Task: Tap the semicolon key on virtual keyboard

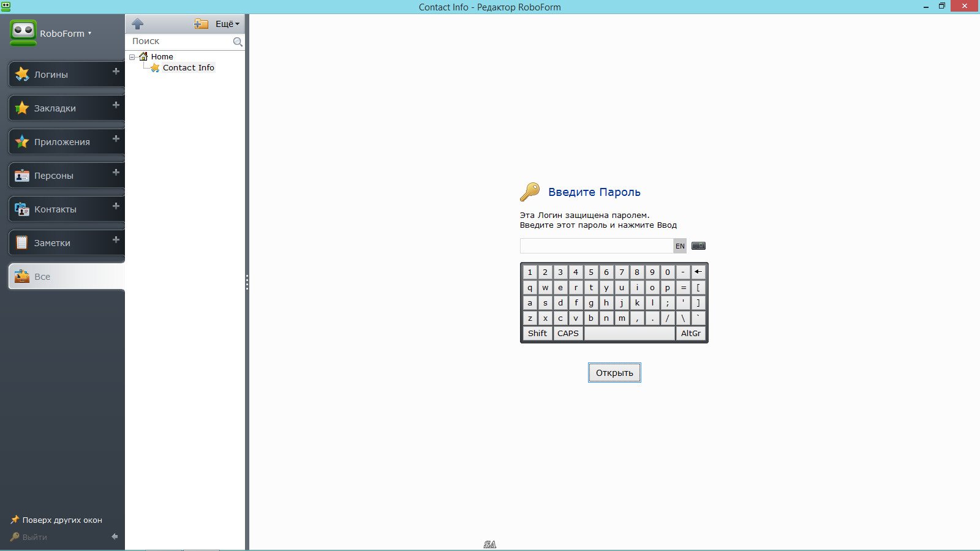Action: pos(668,302)
